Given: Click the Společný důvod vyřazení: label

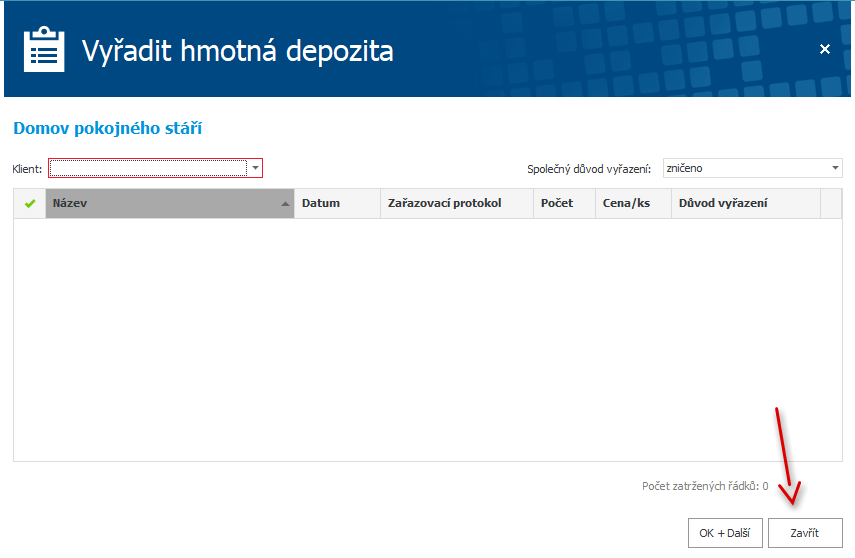Looking at the screenshot, I should point(589,169).
